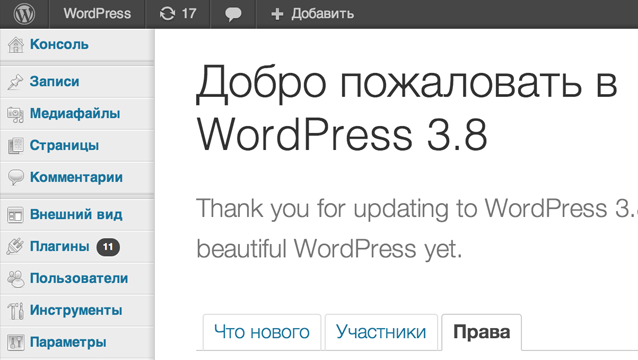This screenshot has height=360, width=638.
Task: Click the Записи pushpin icon
Action: pyautogui.click(x=15, y=82)
